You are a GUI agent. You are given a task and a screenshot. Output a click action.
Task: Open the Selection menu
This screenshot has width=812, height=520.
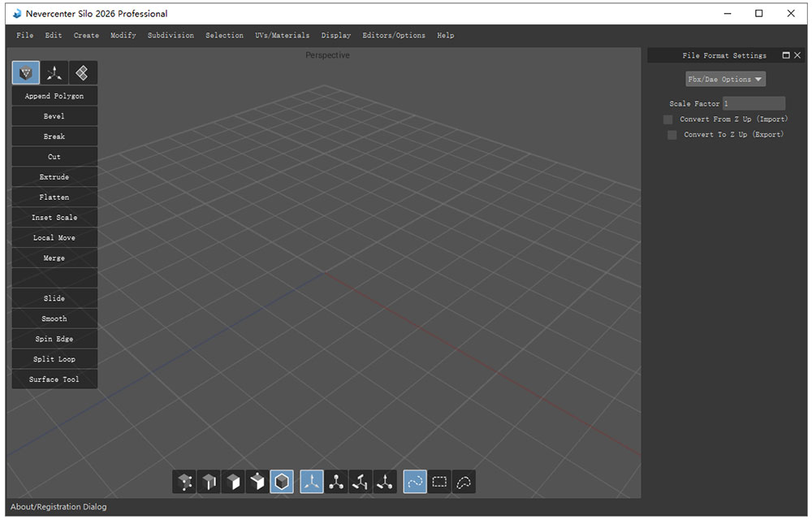click(224, 36)
